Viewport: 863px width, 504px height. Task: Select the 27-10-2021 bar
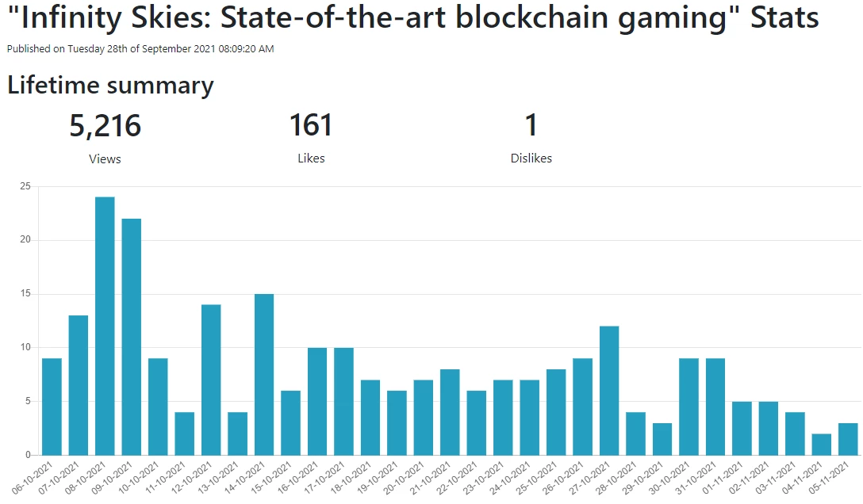pos(609,391)
